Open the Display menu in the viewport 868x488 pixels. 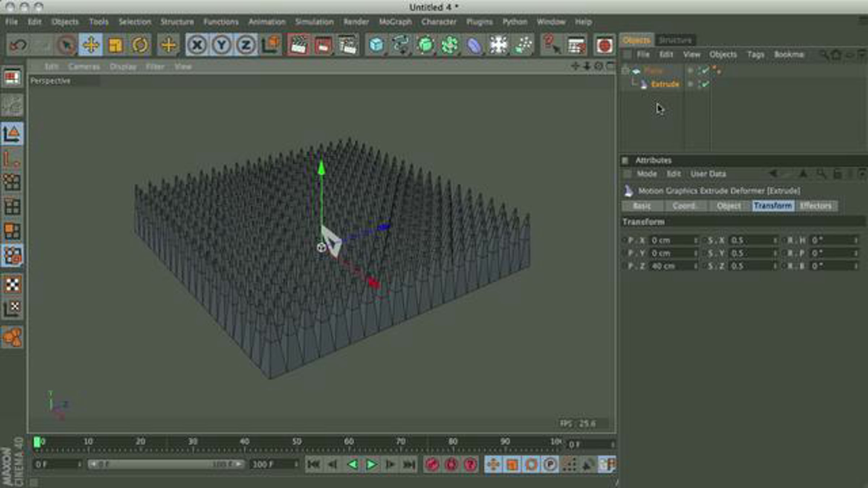tap(123, 67)
